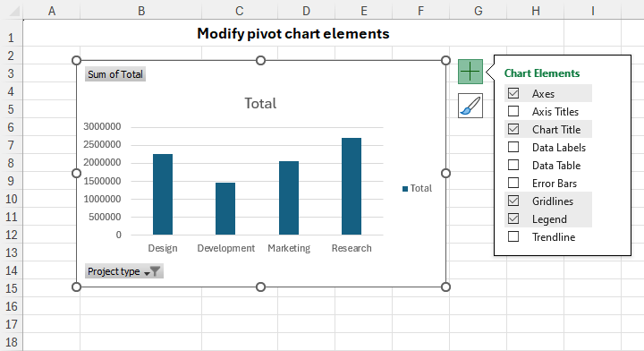Click the green plus Chart Elements button
Screen dimensions: 644x351
point(470,72)
